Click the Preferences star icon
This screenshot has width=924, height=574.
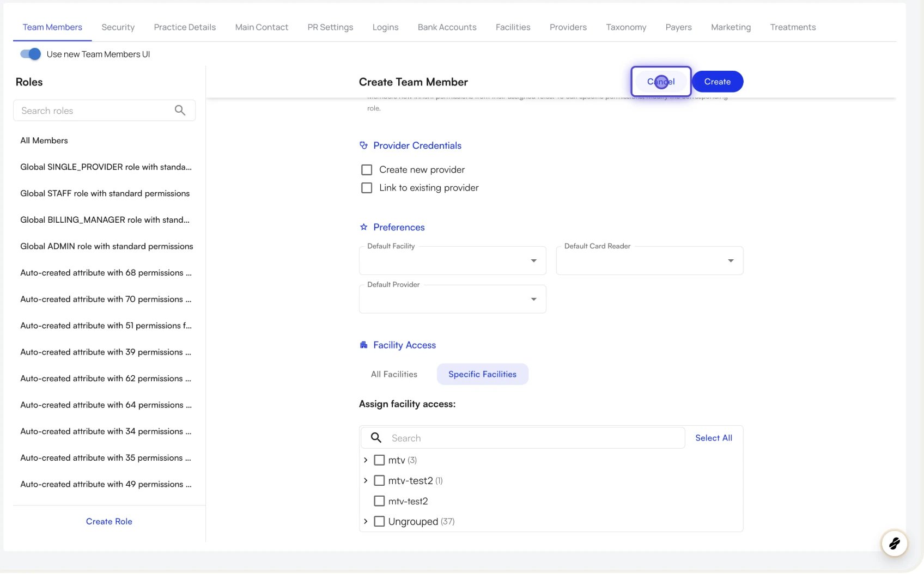(x=363, y=227)
